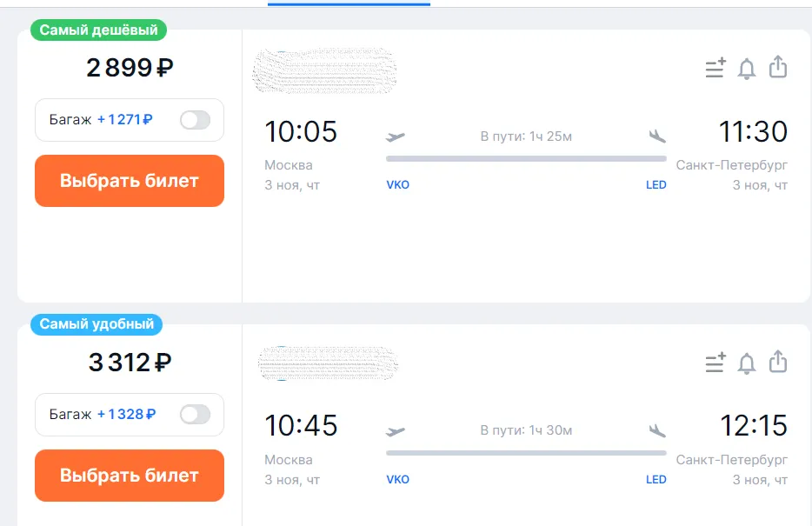Enable baggage for +1 271 ₽
Screen dimensions: 812x526
[195, 120]
